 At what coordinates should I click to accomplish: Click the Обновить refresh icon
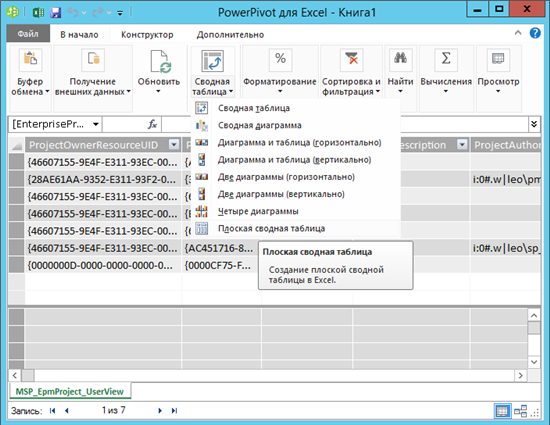coord(160,61)
